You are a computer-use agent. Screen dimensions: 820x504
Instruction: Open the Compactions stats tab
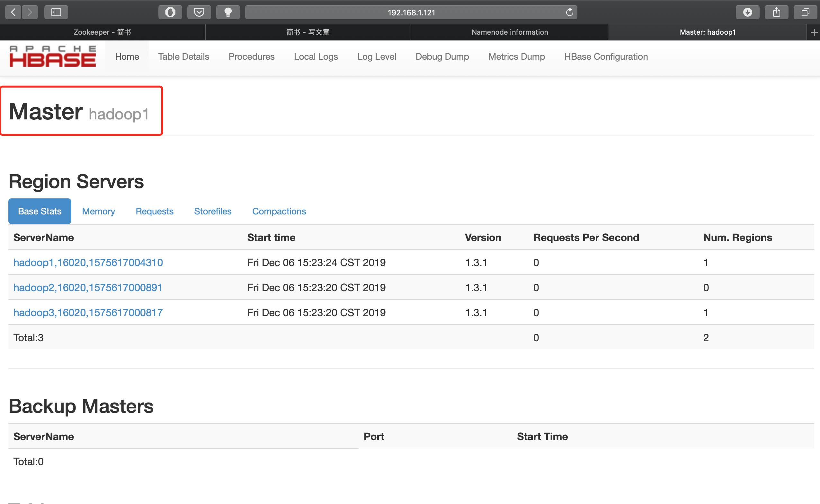coord(279,211)
